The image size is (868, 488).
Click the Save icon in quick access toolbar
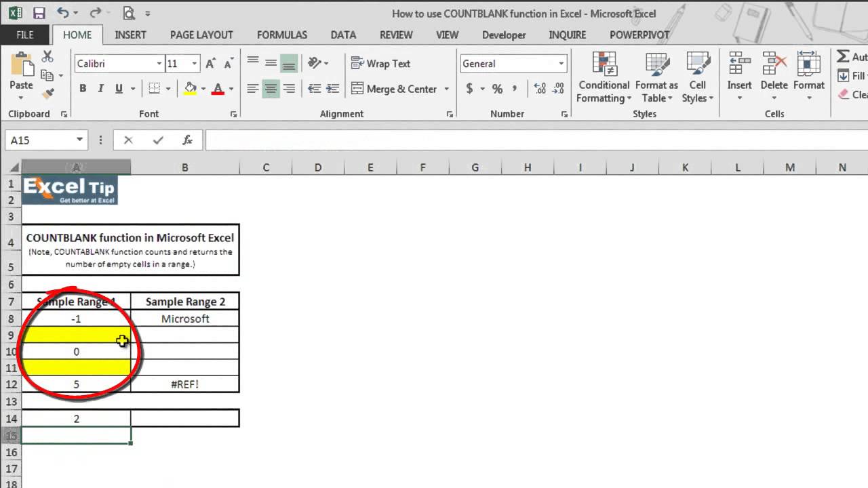click(x=39, y=13)
